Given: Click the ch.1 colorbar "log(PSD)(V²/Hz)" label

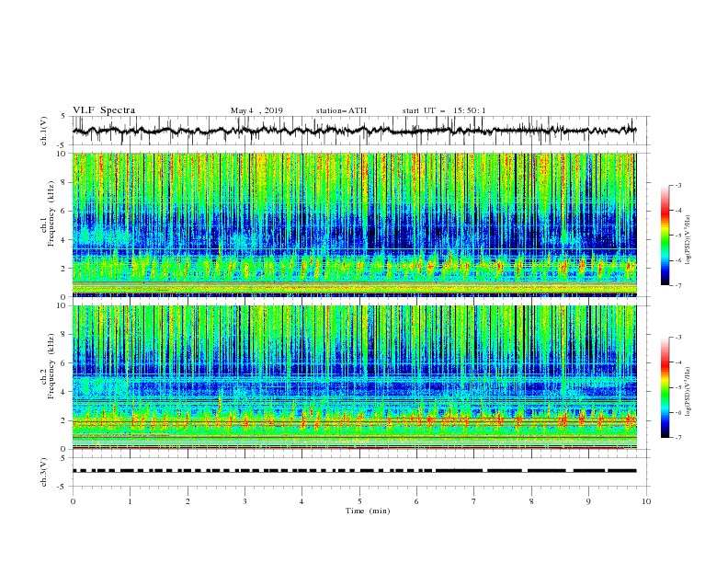Looking at the screenshot, I should (688, 240).
